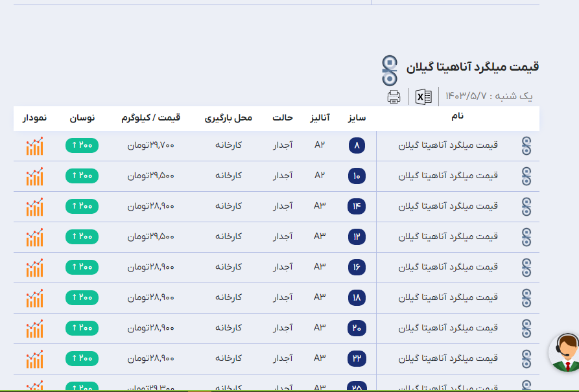The image size is (579, 392).
Task: Click the Anahita Gilan logo beside the title
Action: click(390, 70)
